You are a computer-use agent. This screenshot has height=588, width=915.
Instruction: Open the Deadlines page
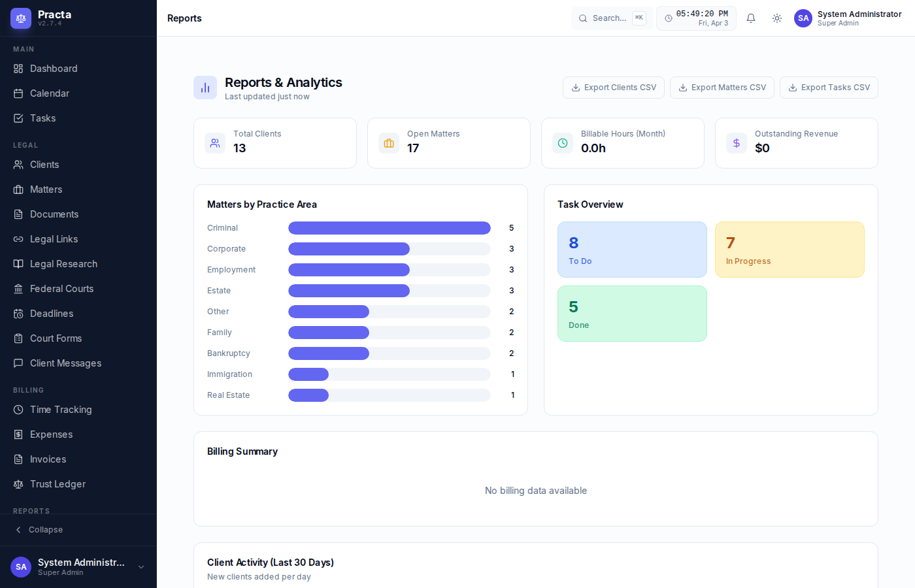tap(78, 314)
